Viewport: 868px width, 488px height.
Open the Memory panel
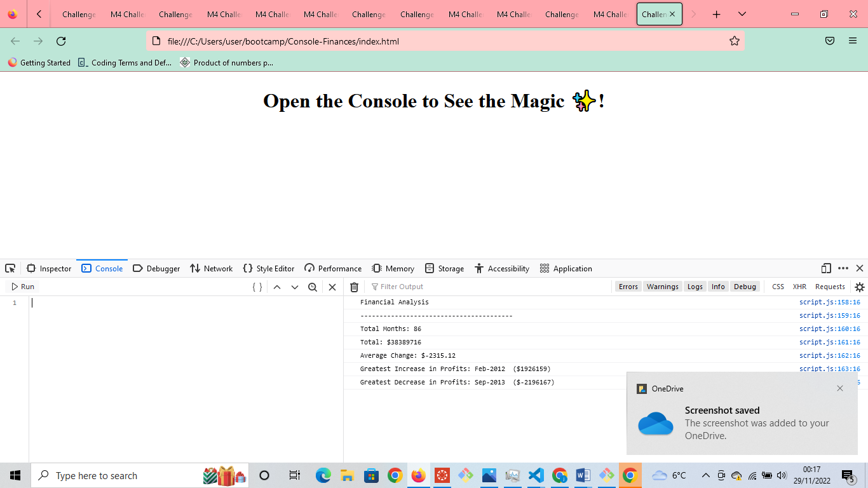click(x=393, y=268)
